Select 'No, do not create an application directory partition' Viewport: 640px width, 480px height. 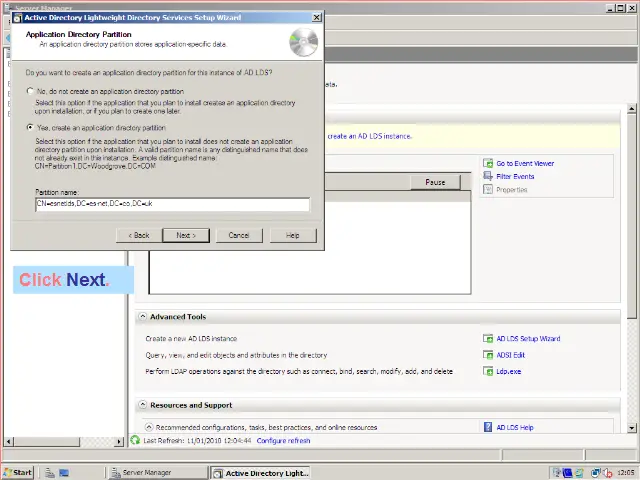coord(30,91)
